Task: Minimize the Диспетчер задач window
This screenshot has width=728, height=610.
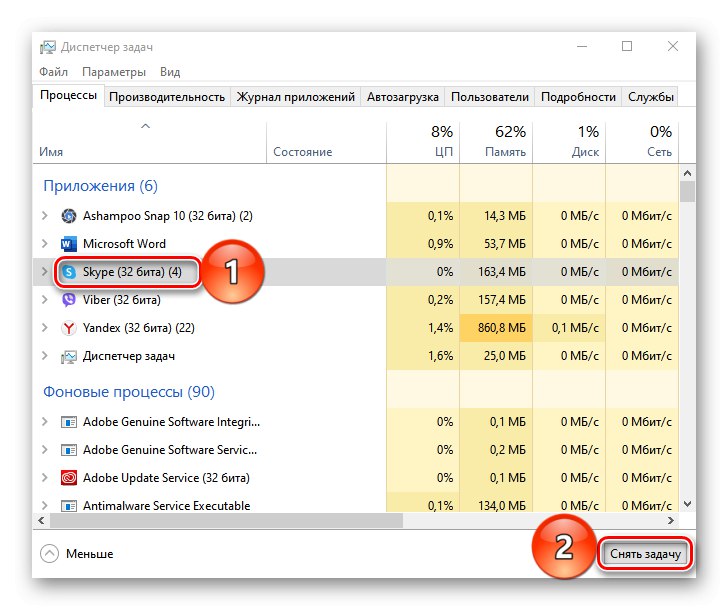Action: coord(582,46)
